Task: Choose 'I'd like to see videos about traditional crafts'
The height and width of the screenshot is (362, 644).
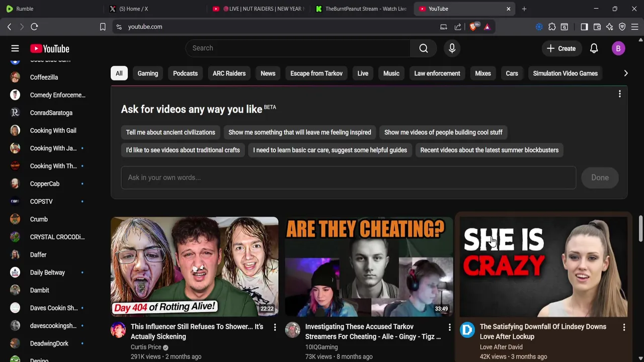Action: [183, 150]
